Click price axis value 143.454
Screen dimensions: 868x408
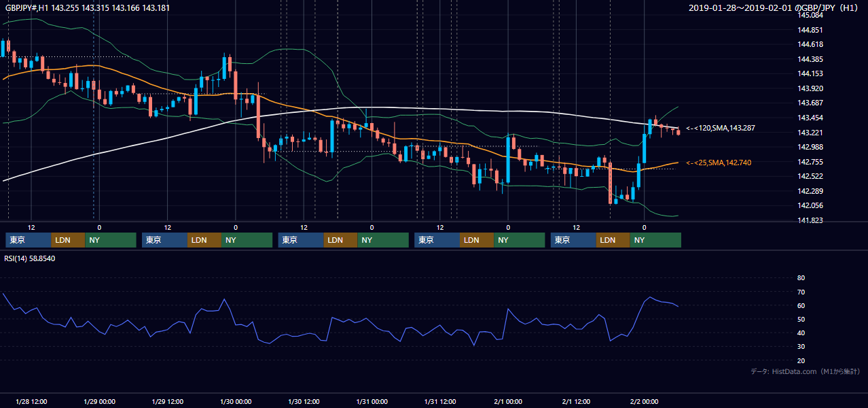810,118
